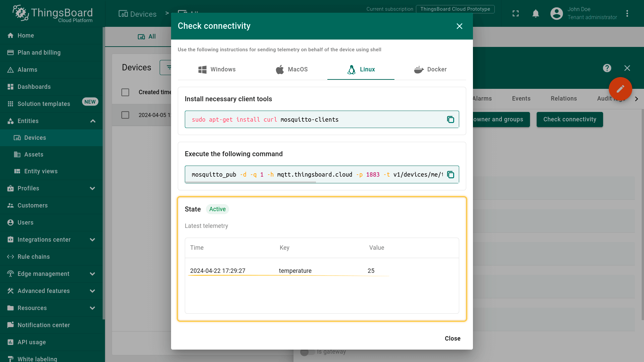Viewport: 644px width, 362px height.
Task: Open Rule chains from sidebar
Action: pos(34,257)
